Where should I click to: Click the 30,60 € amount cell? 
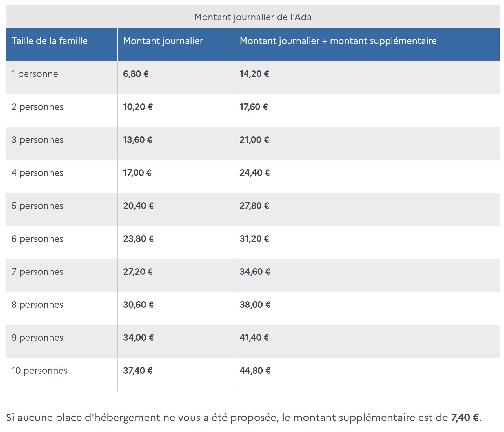coord(138,305)
